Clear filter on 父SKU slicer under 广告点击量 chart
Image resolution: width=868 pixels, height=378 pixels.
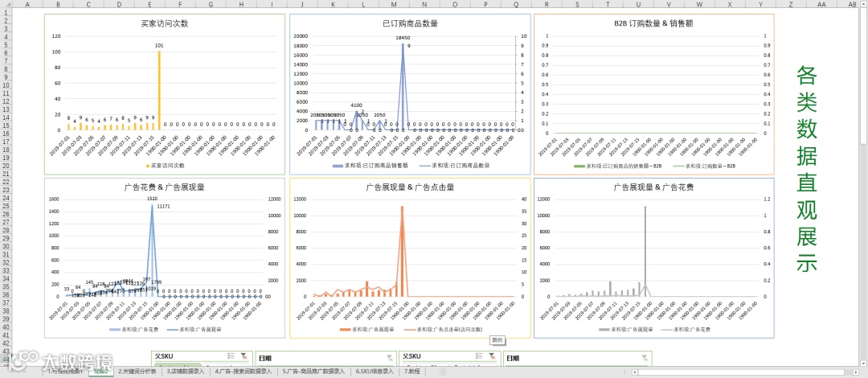(492, 357)
